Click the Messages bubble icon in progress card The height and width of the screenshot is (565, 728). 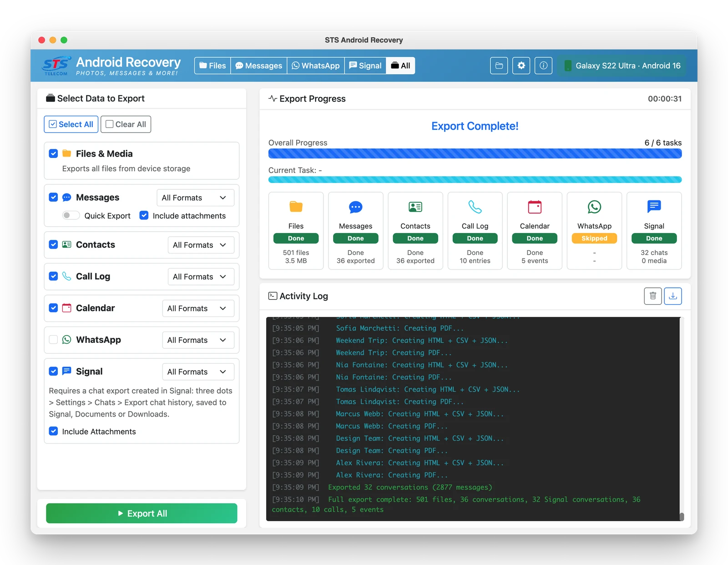pyautogui.click(x=355, y=207)
